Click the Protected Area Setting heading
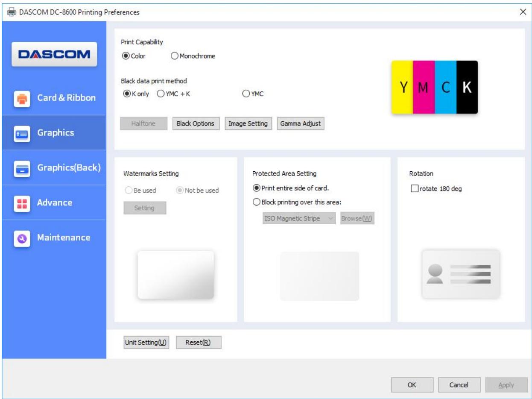 284,173
